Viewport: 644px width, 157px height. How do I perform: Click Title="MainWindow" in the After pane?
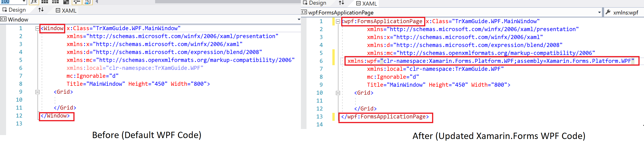(396, 85)
